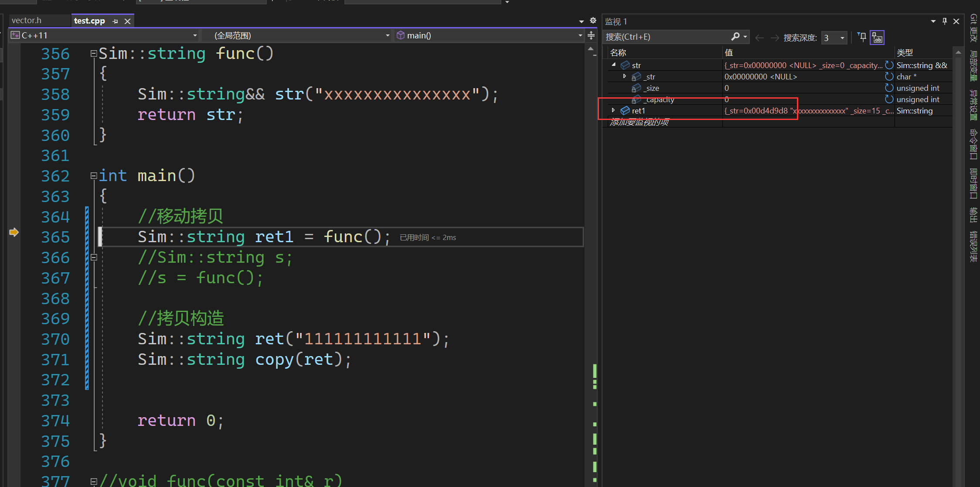Image resolution: width=980 pixels, height=487 pixels.
Task: Click the Watch panel scroll up arrow
Action: (958, 52)
